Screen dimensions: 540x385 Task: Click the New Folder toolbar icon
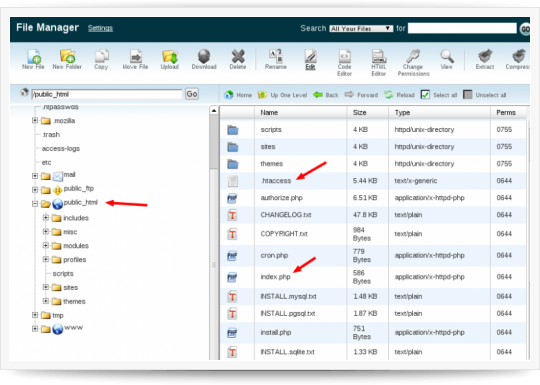point(67,56)
